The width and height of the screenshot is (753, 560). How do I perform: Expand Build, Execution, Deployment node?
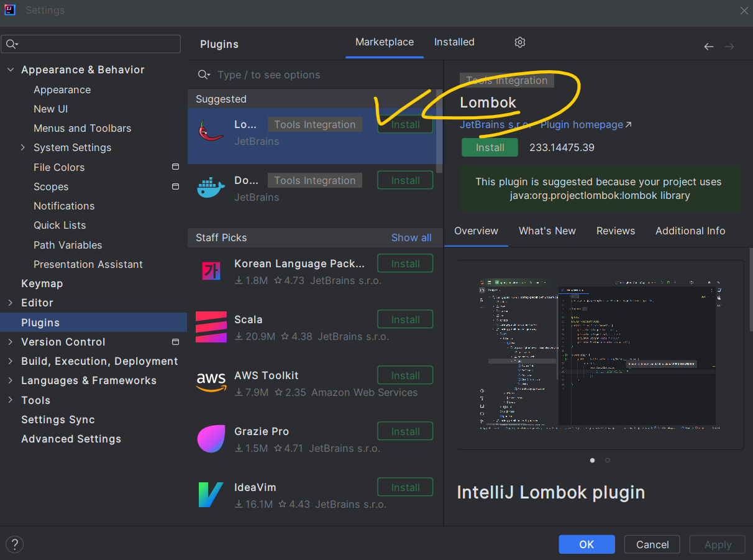coord(11,361)
